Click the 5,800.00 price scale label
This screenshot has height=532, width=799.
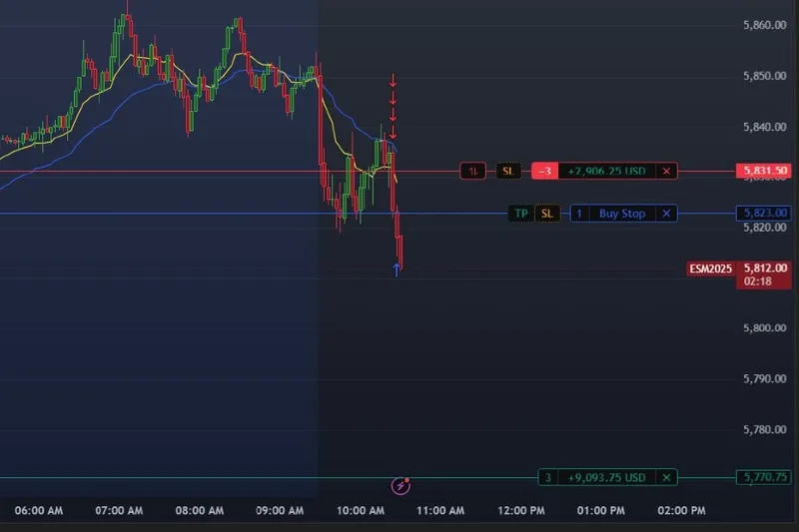764,328
